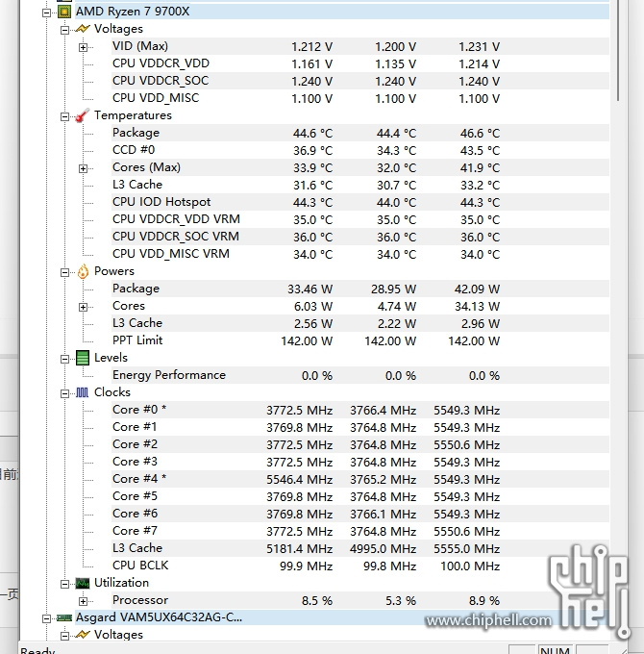The image size is (644, 654).
Task: Collapse the Asgard Voltages section
Action: tap(64, 636)
